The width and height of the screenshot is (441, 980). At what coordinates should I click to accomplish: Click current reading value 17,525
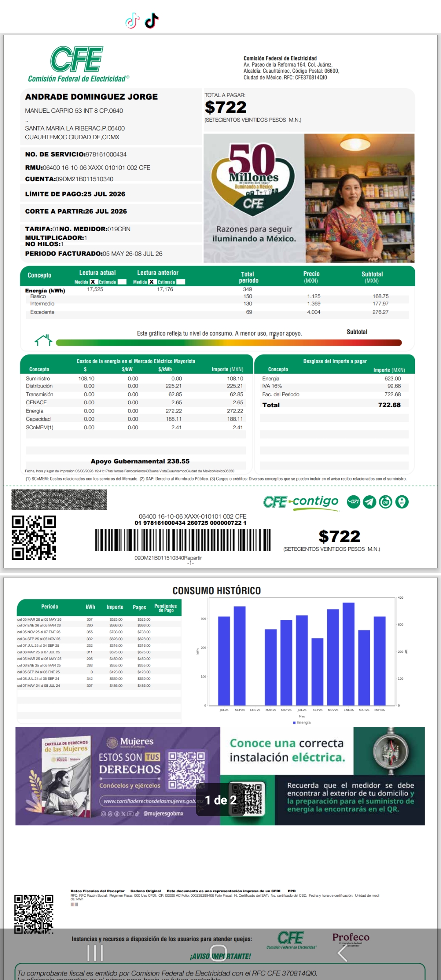(95, 289)
